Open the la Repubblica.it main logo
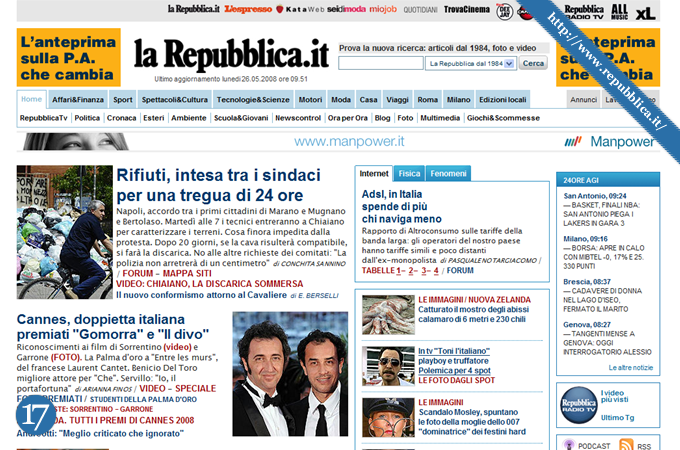680x450 pixels. (x=231, y=53)
